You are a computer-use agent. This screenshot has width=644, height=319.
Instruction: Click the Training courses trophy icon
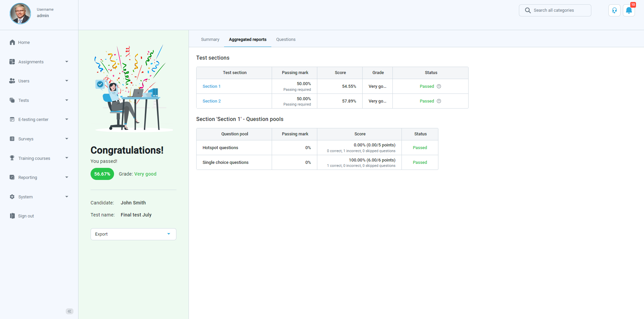(12, 158)
